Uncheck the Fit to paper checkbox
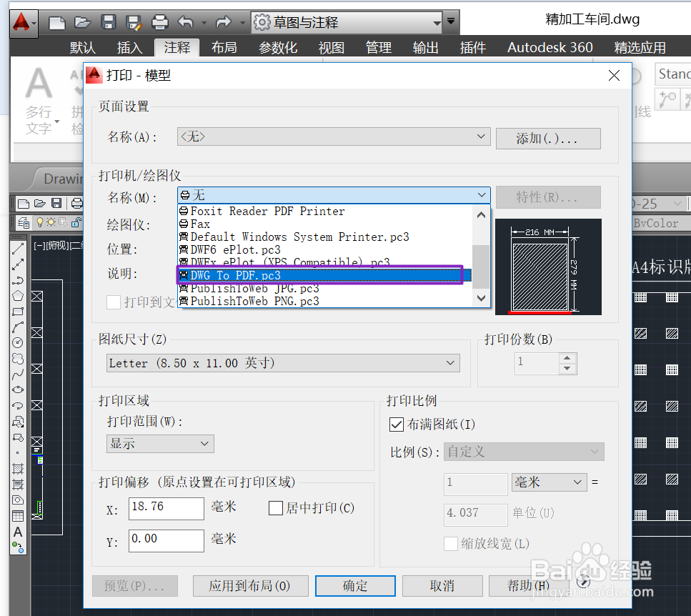 click(x=396, y=424)
